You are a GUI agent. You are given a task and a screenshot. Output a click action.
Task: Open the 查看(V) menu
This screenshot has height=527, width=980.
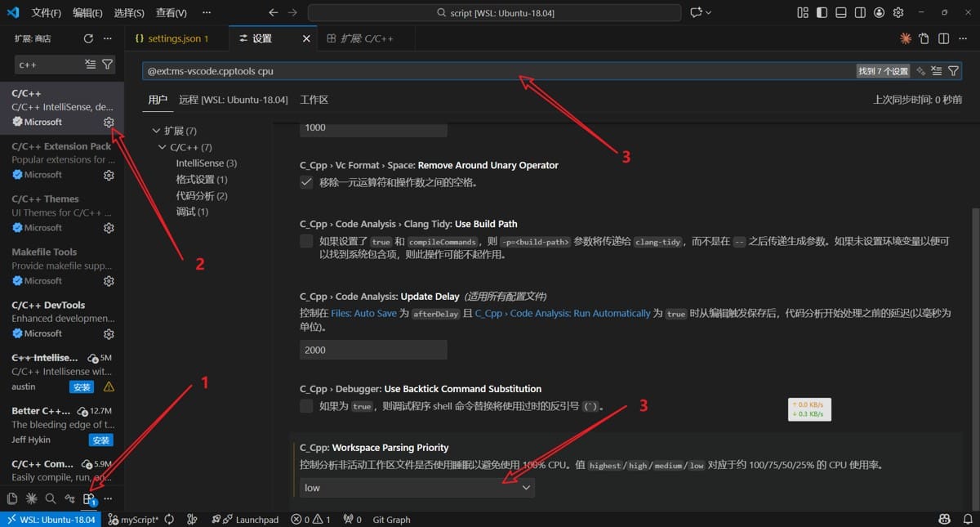coord(171,13)
